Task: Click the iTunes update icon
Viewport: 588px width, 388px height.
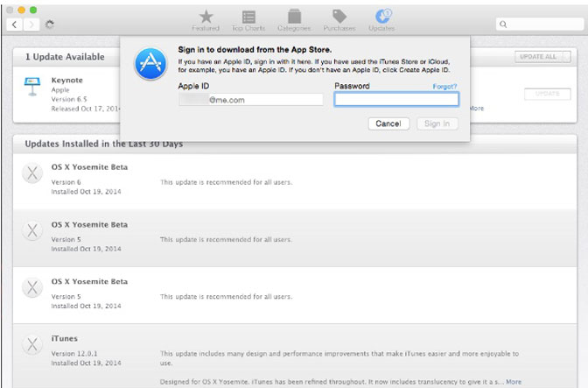Action: (32, 345)
